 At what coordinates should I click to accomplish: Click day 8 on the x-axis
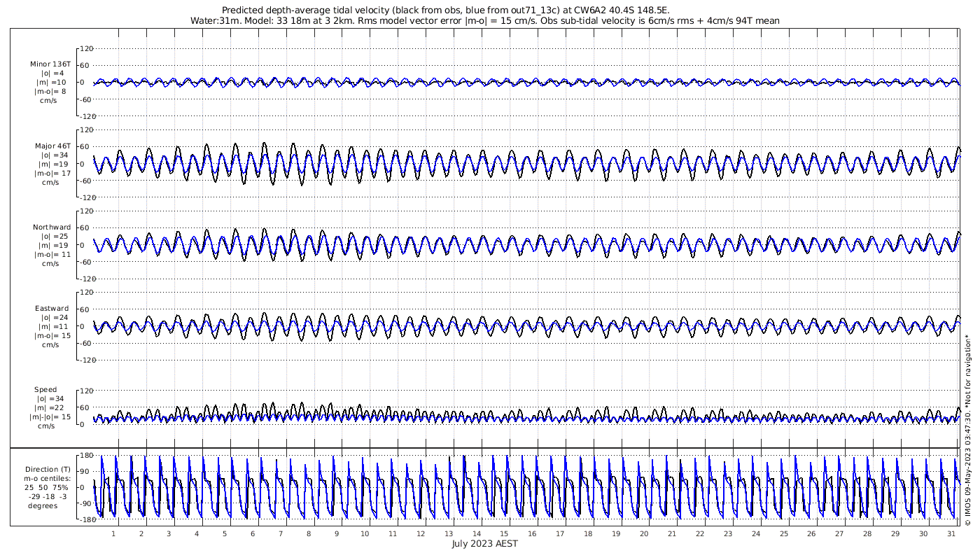click(x=309, y=533)
